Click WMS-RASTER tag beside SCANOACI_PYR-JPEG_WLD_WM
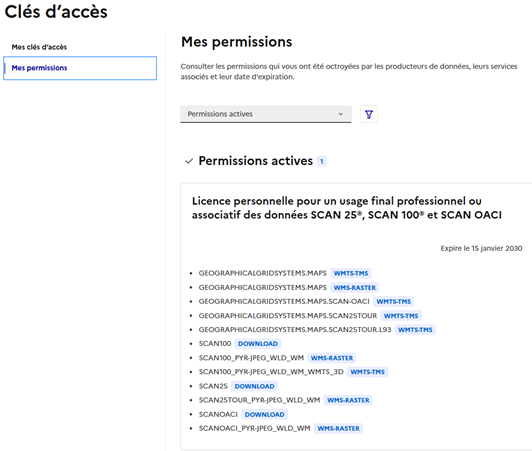This screenshot has height=451, width=532. click(338, 428)
